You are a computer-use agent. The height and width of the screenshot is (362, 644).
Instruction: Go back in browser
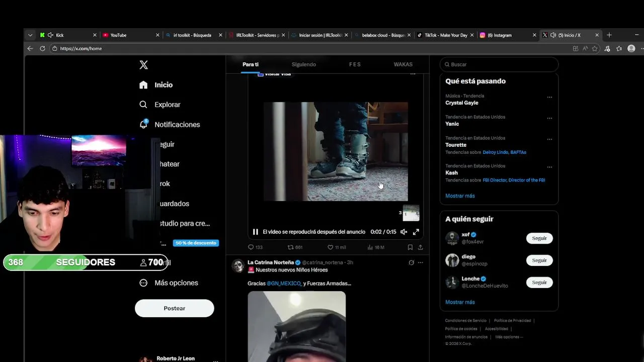tap(30, 48)
